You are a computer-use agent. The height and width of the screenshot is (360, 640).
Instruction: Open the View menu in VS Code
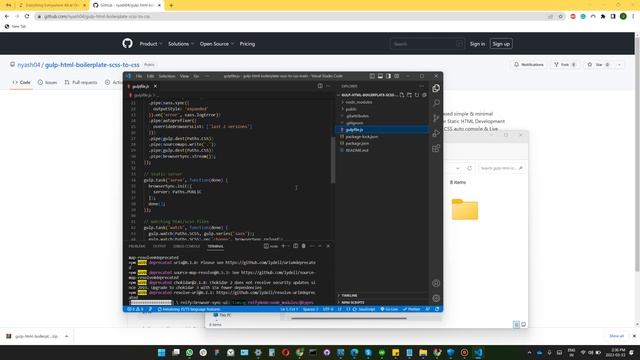click(x=184, y=76)
